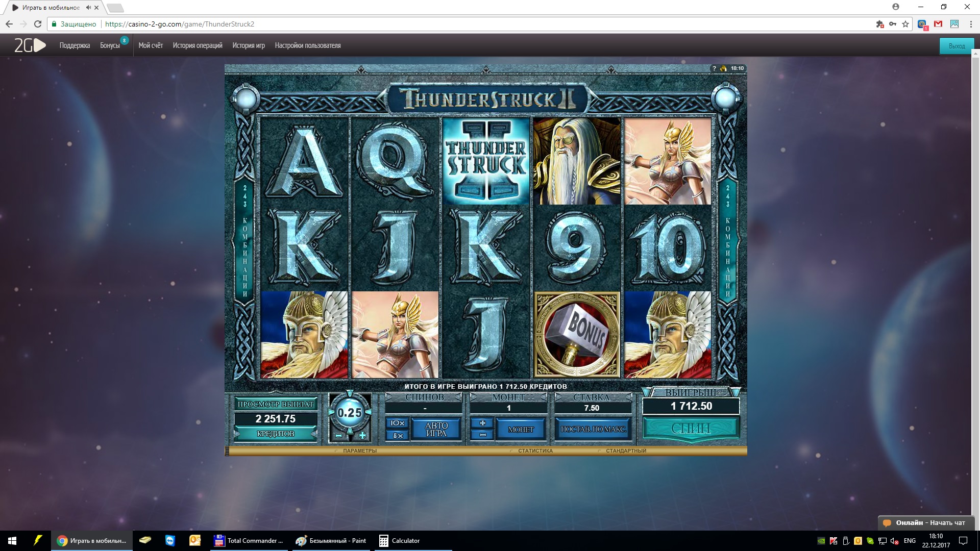The image size is (980, 551).
Task: Click the Выход logout button
Action: point(956,46)
